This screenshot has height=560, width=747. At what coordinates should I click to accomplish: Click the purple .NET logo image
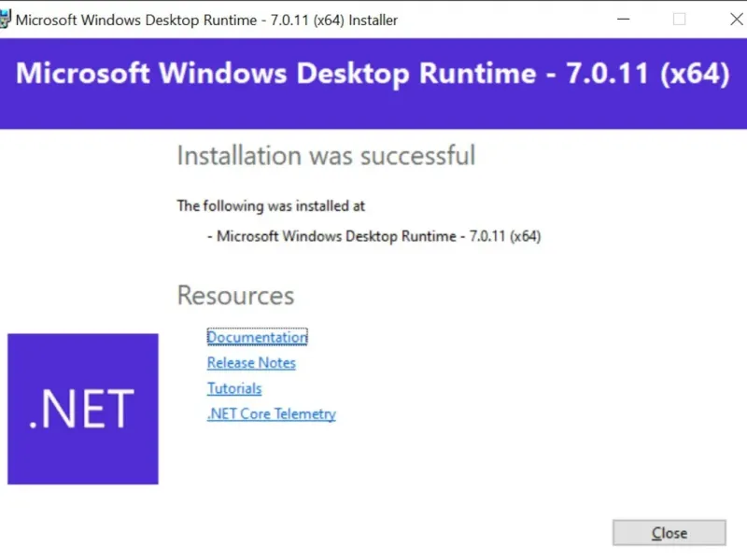[82, 408]
